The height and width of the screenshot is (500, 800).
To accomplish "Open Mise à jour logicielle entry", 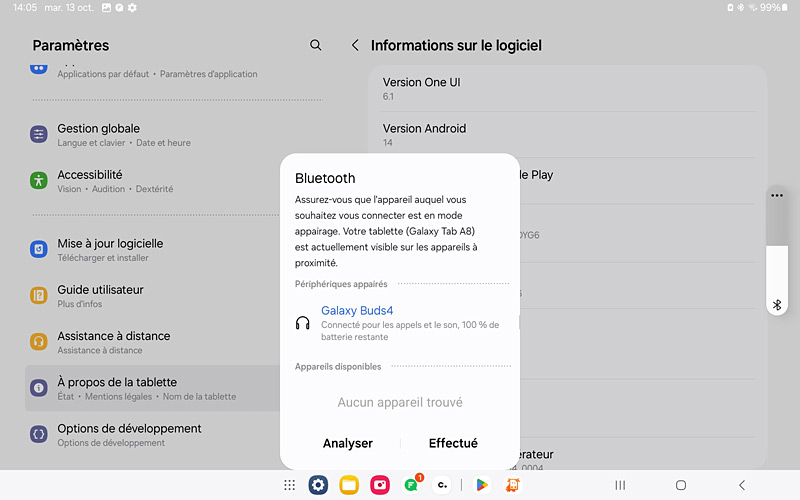I will click(153, 249).
